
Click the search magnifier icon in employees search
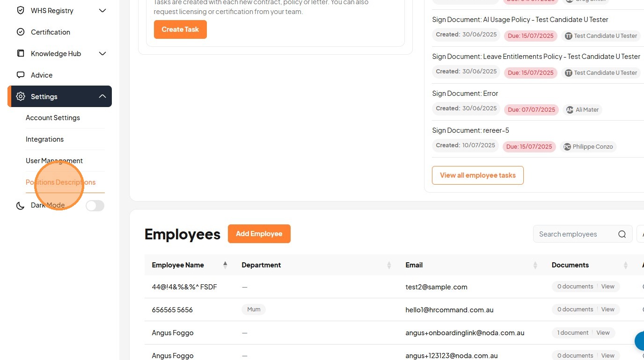click(x=622, y=234)
